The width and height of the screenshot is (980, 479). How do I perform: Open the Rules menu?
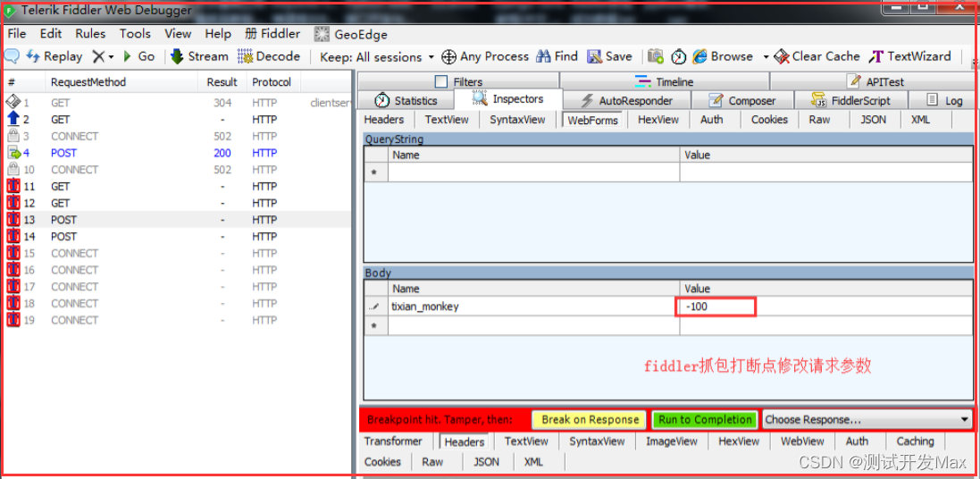90,34
